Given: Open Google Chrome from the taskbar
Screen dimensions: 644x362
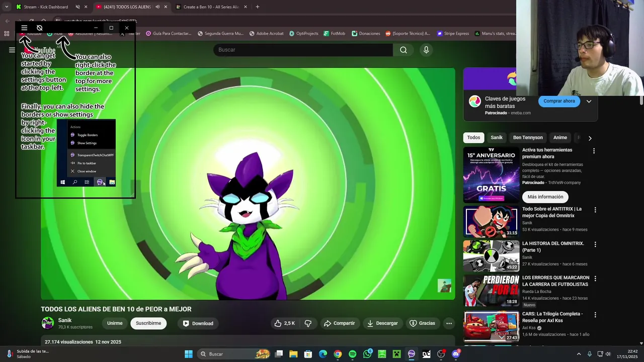Looking at the screenshot, I should pyautogui.click(x=338, y=354).
